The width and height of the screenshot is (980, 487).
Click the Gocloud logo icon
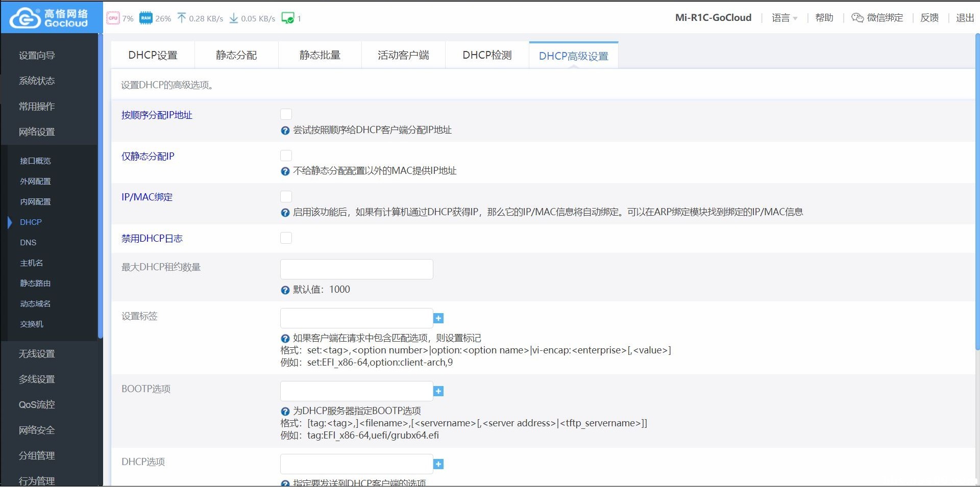tap(25, 18)
